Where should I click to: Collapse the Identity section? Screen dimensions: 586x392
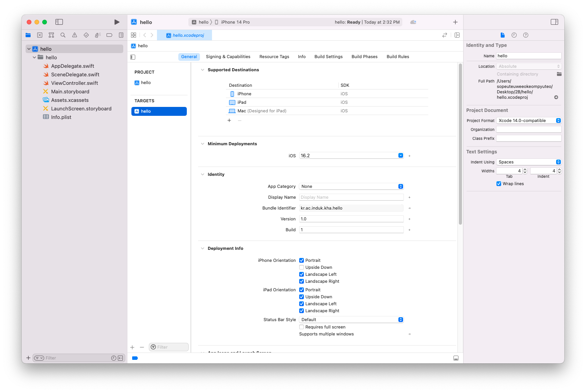click(202, 174)
